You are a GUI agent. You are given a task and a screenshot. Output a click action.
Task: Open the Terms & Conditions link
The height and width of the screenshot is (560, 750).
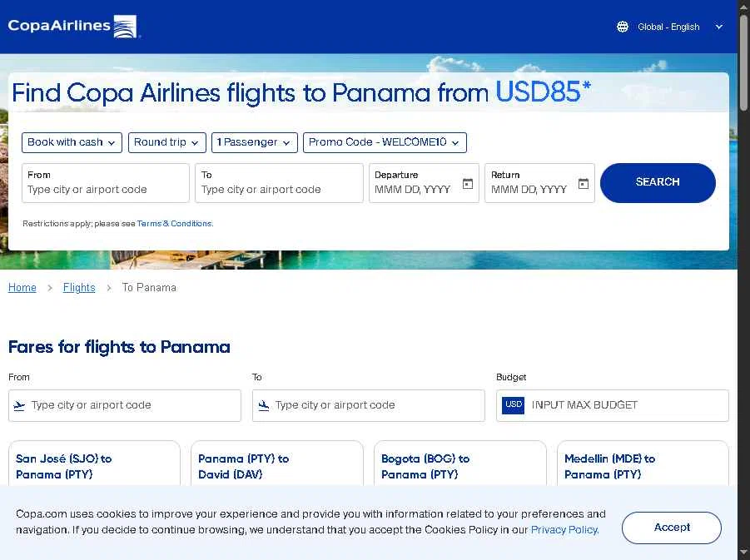coord(175,224)
